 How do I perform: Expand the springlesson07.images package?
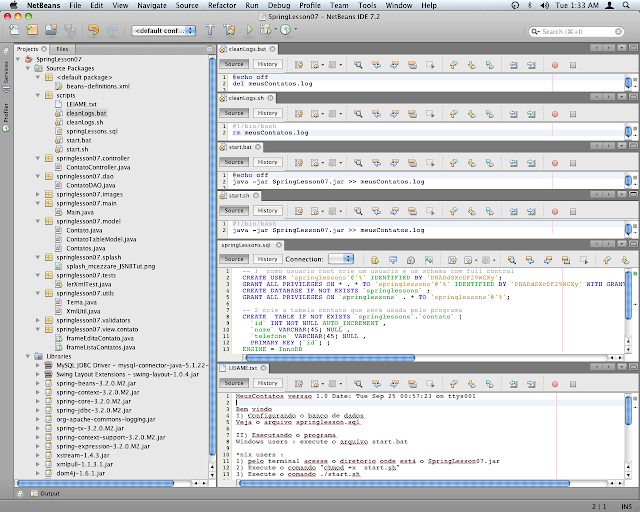click(37, 195)
